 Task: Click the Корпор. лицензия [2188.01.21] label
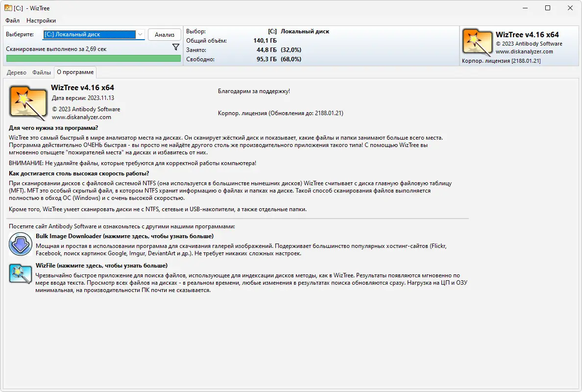501,61
